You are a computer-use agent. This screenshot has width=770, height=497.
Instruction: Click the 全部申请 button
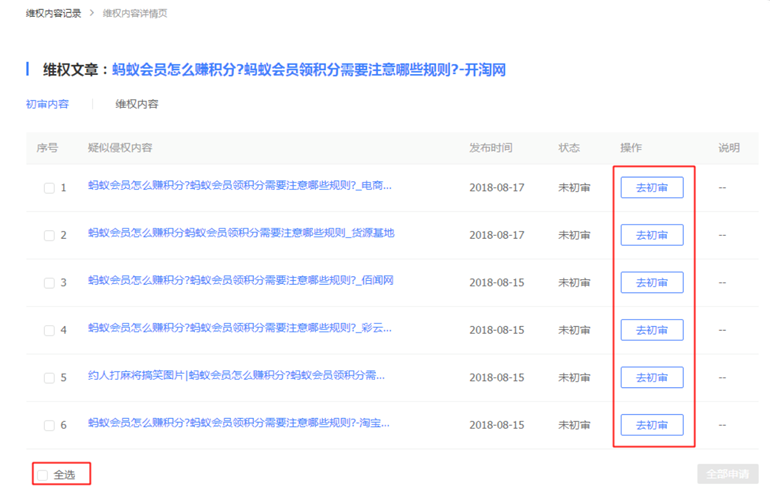click(x=727, y=474)
